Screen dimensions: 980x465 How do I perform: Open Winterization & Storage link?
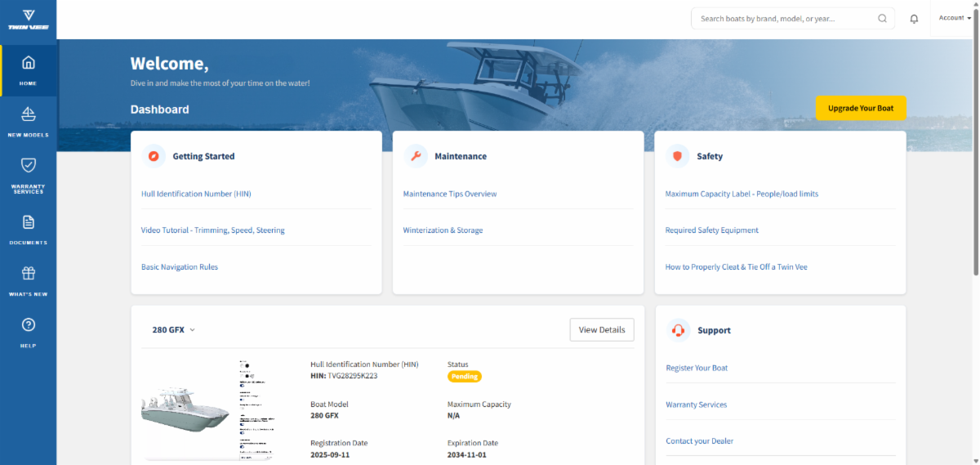pyautogui.click(x=443, y=230)
